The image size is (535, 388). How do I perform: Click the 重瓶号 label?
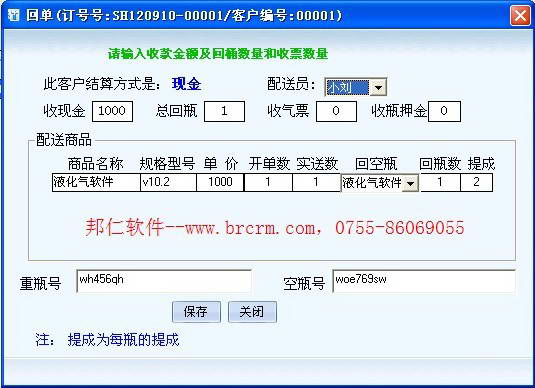(x=40, y=284)
